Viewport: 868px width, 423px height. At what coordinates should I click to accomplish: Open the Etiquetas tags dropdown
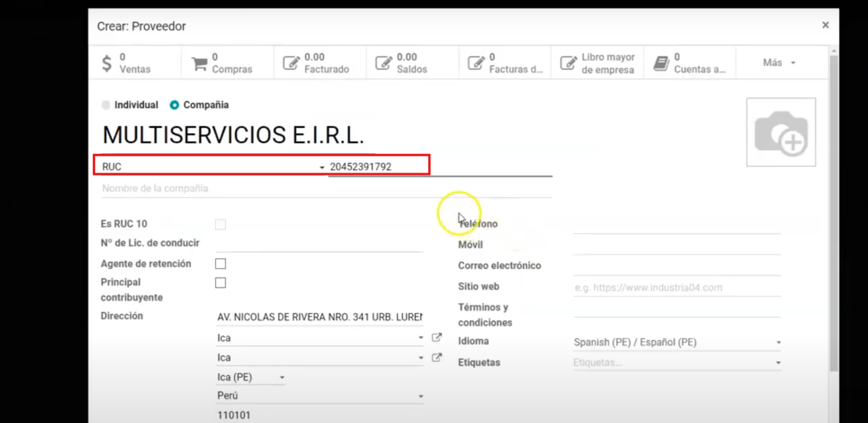[777, 362]
